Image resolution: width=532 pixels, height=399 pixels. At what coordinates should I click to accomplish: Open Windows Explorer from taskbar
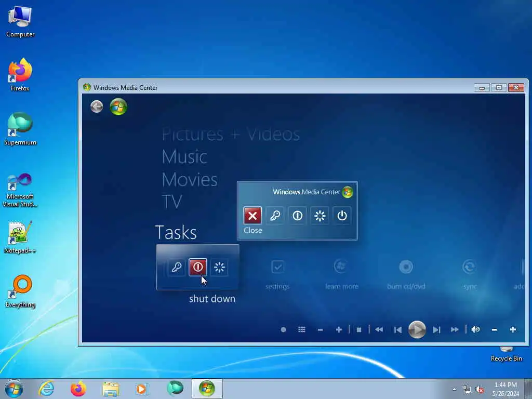111,389
